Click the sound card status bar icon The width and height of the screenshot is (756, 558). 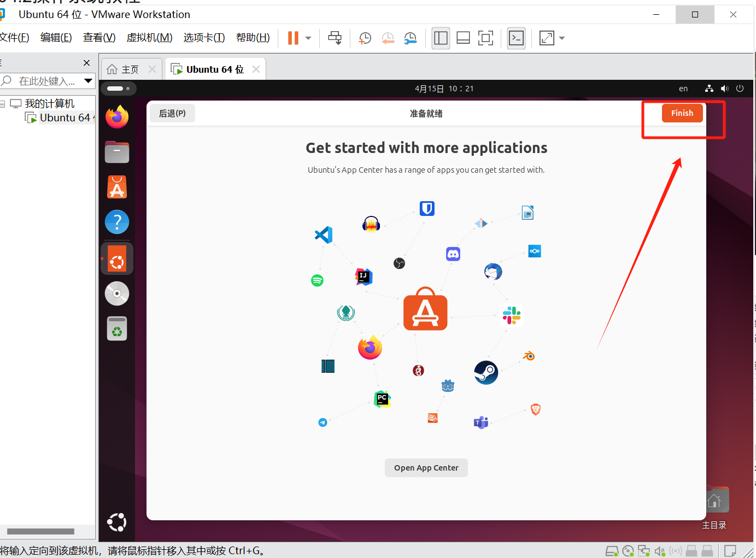tap(660, 551)
